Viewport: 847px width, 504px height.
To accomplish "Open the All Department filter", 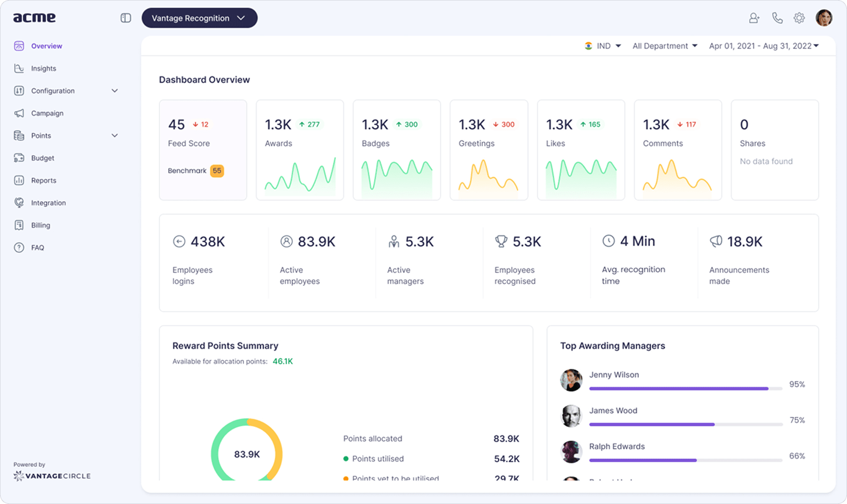I will 664,45.
